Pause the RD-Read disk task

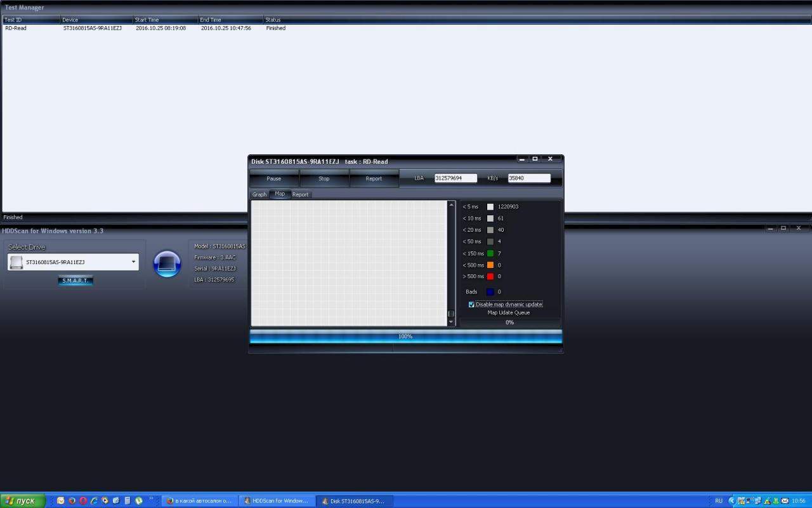[273, 178]
